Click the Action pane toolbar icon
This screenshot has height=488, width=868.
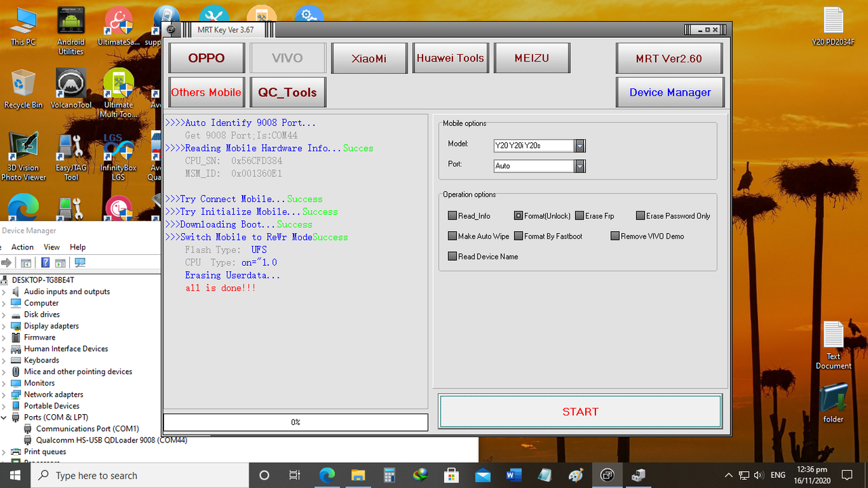60,263
